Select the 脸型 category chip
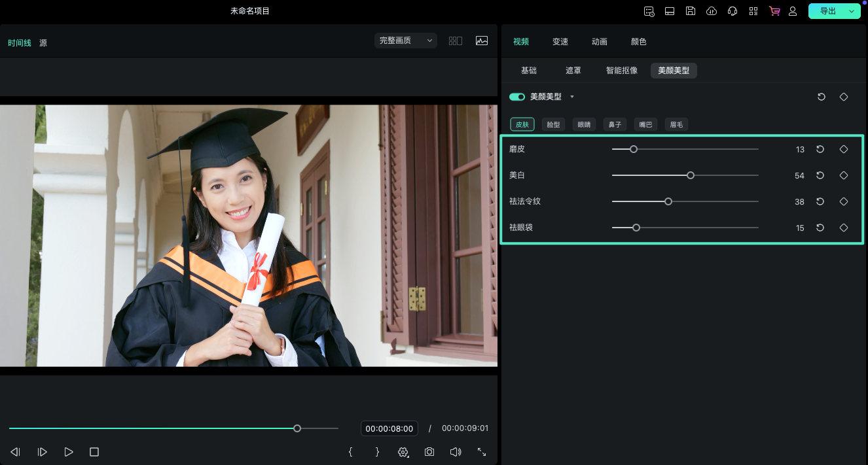 [x=553, y=124]
